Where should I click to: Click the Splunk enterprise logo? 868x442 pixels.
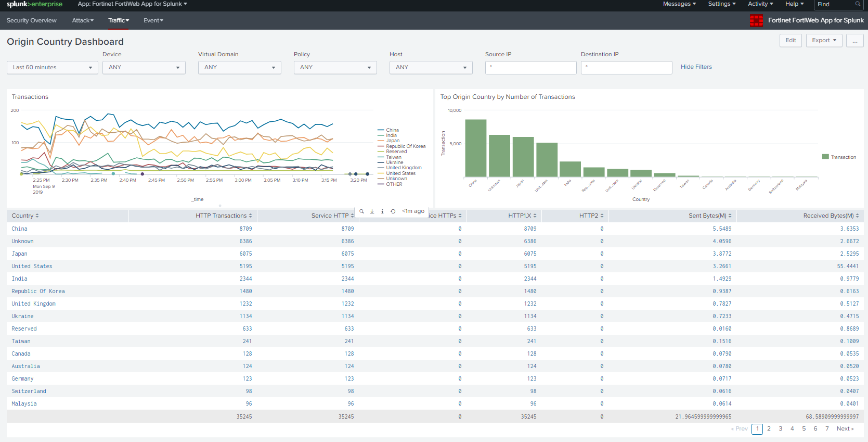(x=34, y=4)
